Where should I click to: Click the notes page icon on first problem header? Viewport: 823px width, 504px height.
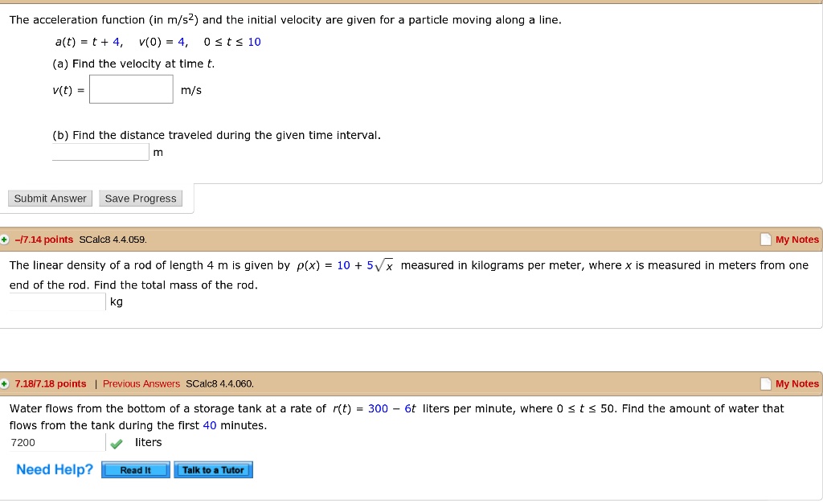point(765,239)
